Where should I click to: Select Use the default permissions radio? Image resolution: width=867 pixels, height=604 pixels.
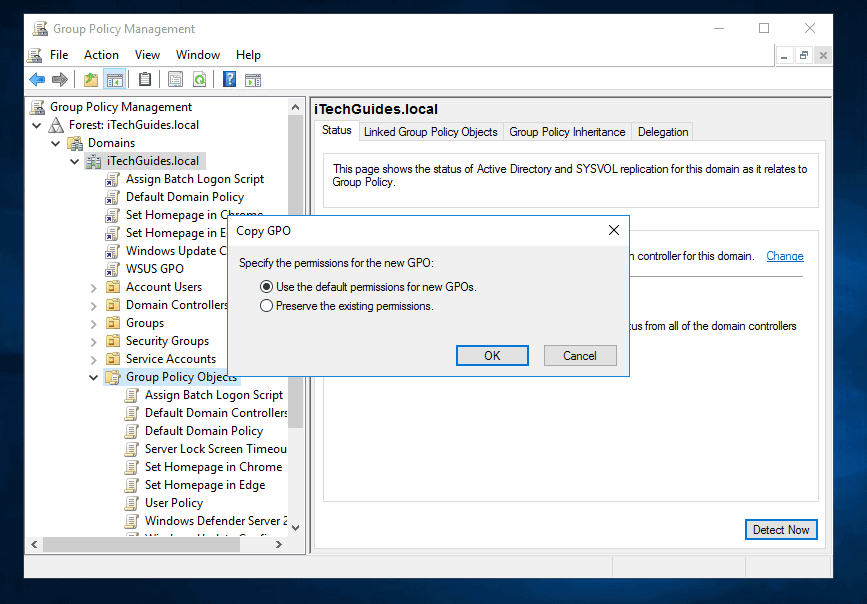(267, 287)
